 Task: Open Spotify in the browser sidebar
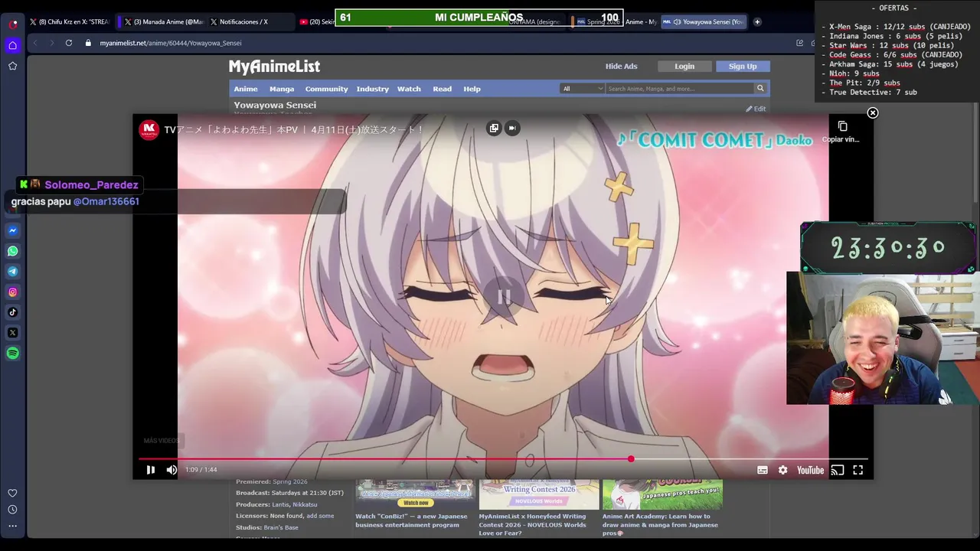12,353
